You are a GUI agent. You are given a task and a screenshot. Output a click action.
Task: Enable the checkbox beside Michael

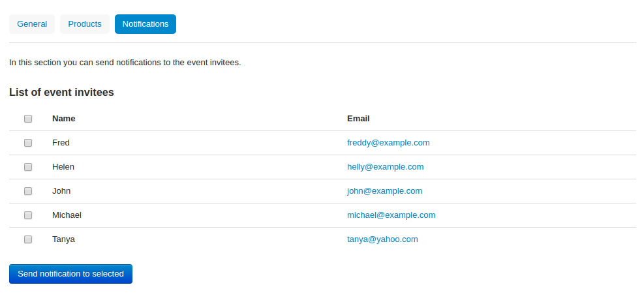tap(28, 215)
